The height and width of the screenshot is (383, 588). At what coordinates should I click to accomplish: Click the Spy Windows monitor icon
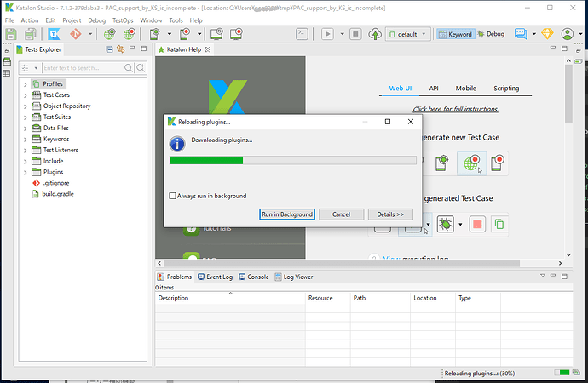(216, 34)
